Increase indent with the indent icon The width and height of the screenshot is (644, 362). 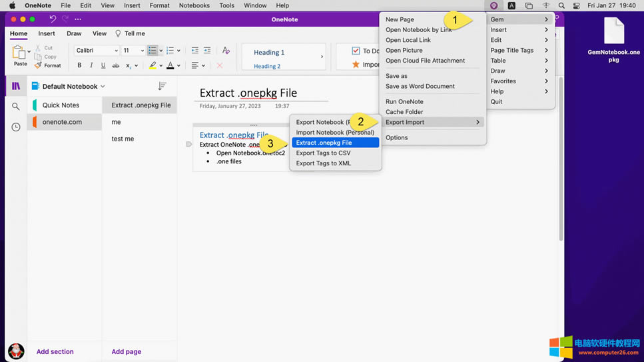pos(207,51)
